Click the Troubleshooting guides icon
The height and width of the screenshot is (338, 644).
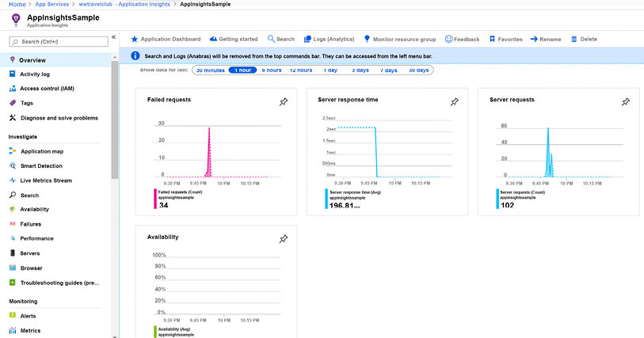tap(13, 283)
